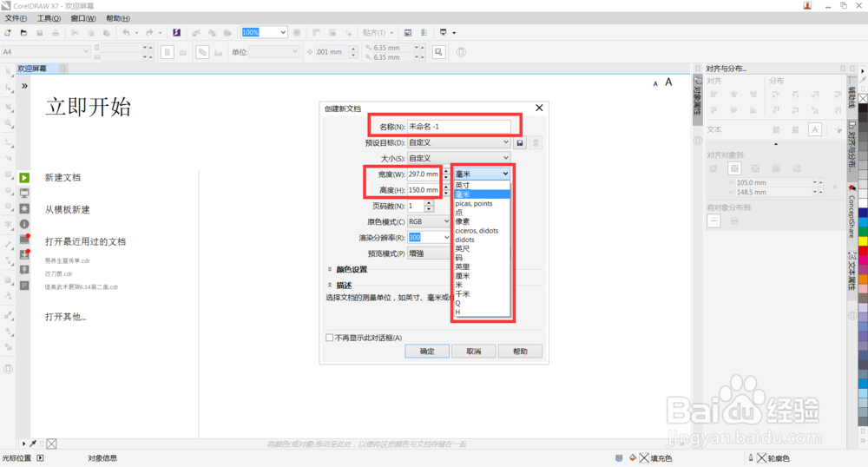Click the Redo arrow icon
The image size is (868, 467).
coord(149,33)
